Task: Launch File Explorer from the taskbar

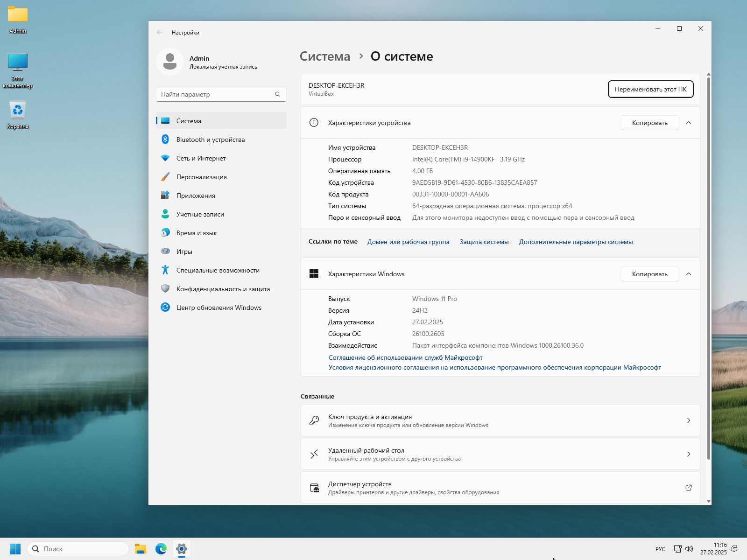Action: (x=141, y=549)
